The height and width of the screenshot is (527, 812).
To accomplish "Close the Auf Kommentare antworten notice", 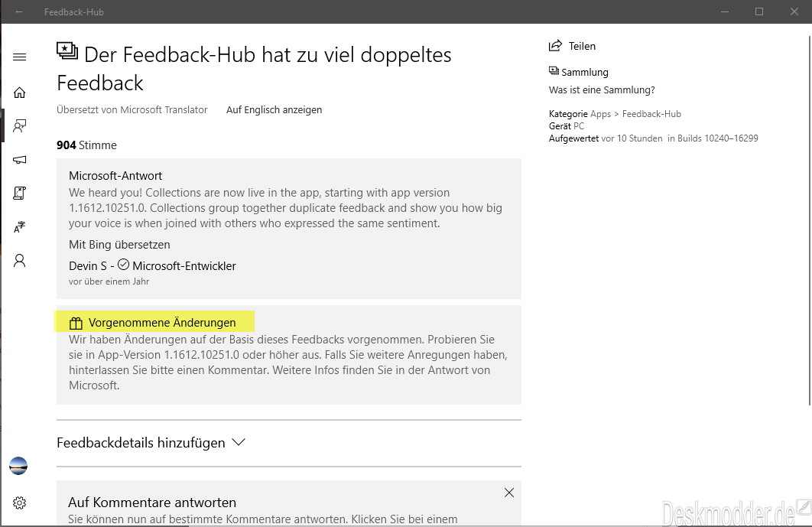I will point(509,493).
